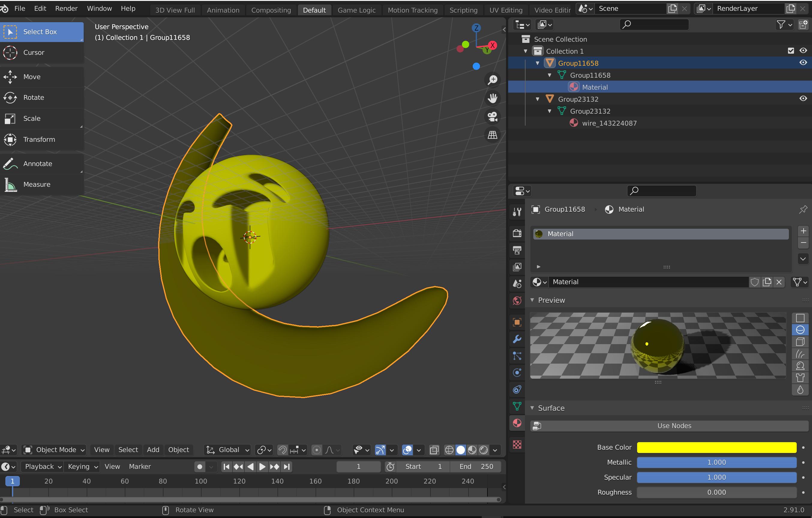Viewport: 812px width, 518px height.
Task: Pin the properties editor context
Action: click(803, 209)
